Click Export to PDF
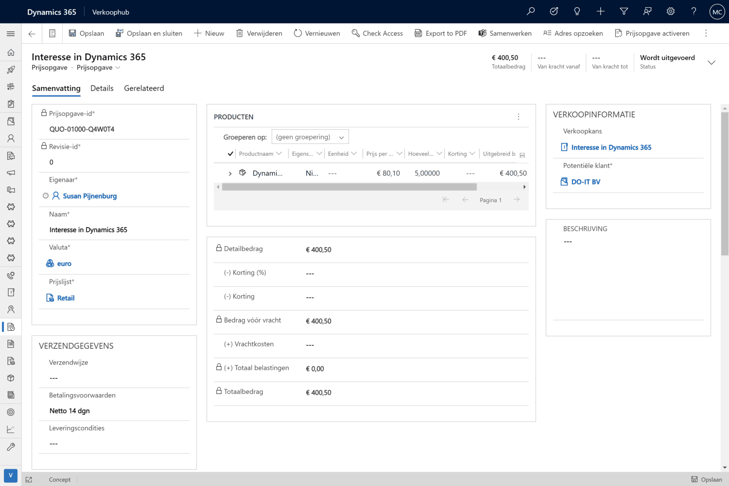Image resolution: width=729 pixels, height=486 pixels. [440, 33]
